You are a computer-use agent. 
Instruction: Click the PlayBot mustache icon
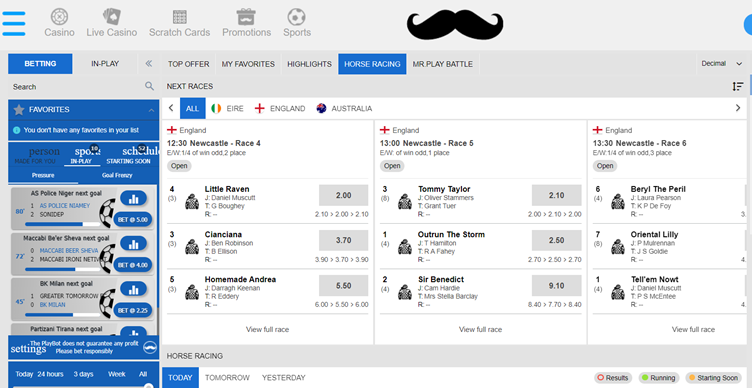point(150,347)
